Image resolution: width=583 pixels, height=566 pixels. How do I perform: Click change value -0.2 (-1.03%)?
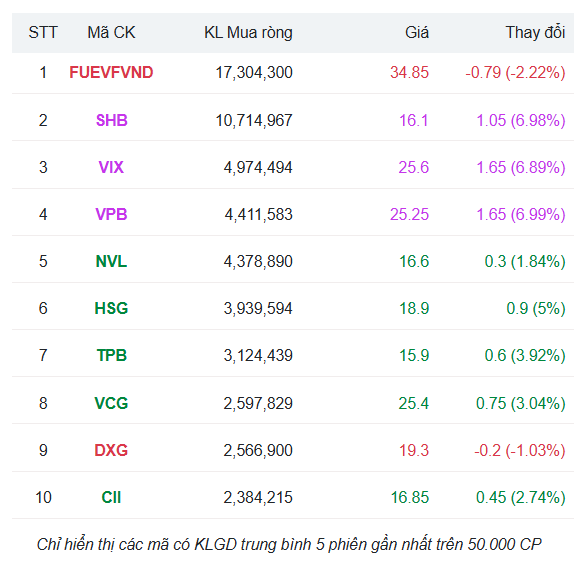click(x=520, y=451)
